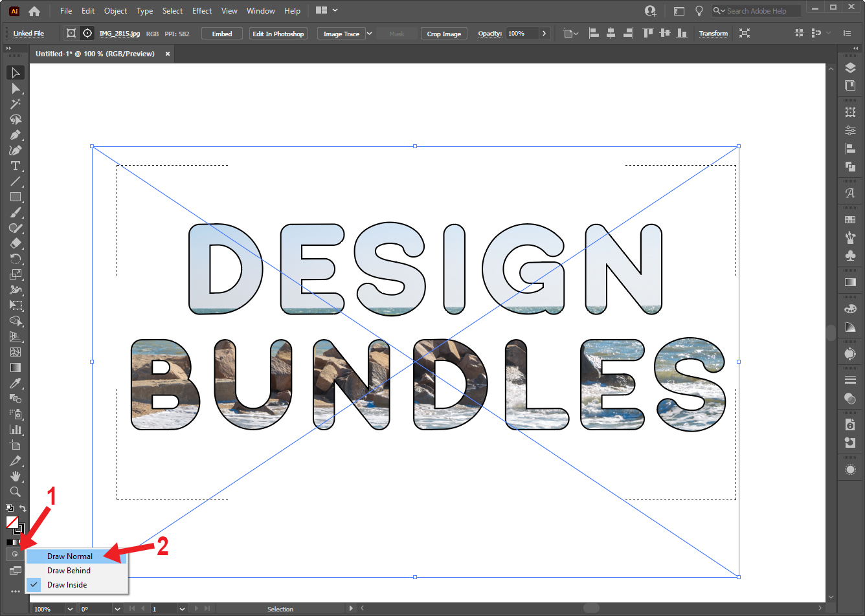This screenshot has width=865, height=616.
Task: Collapse the left toolbar with double arrows
Action: pyautogui.click(x=8, y=49)
